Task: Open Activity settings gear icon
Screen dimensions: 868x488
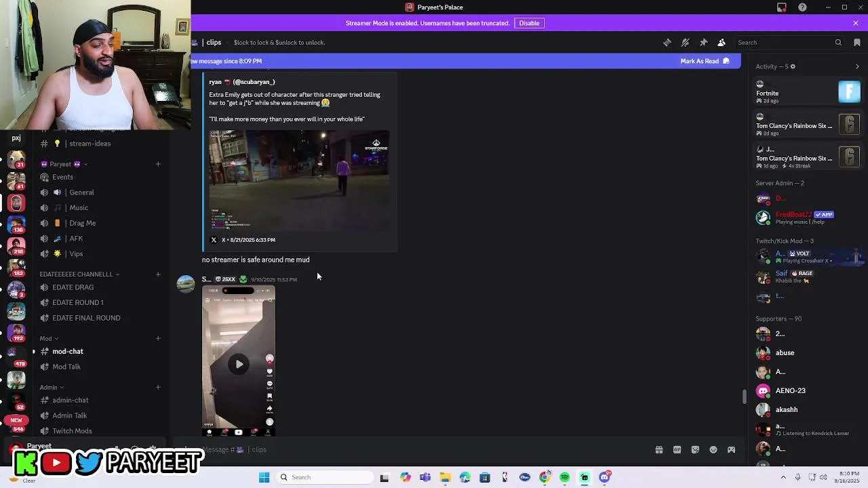Action: (x=793, y=66)
